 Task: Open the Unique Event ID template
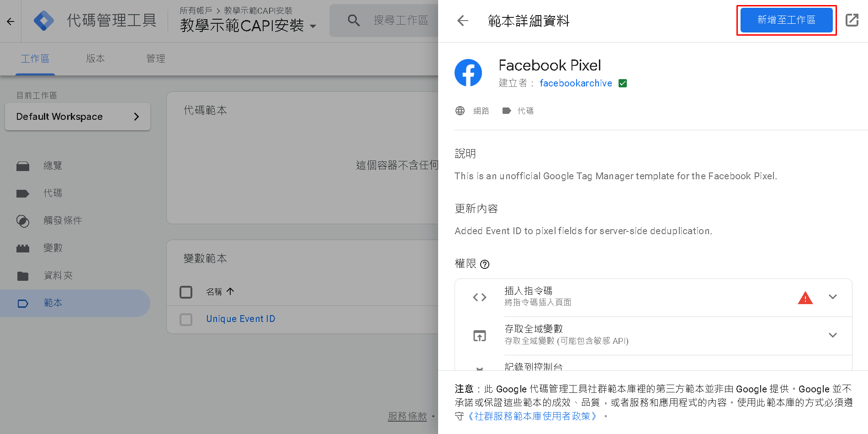[241, 319]
